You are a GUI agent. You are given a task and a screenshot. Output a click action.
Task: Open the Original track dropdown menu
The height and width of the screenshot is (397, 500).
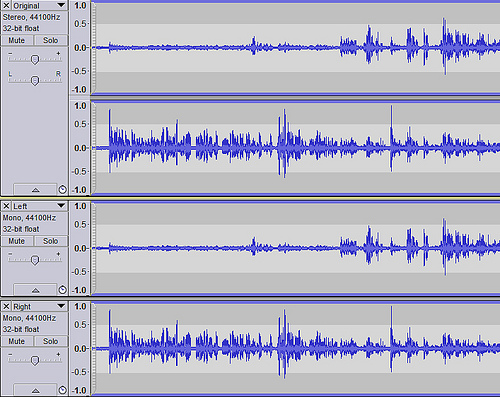click(61, 6)
